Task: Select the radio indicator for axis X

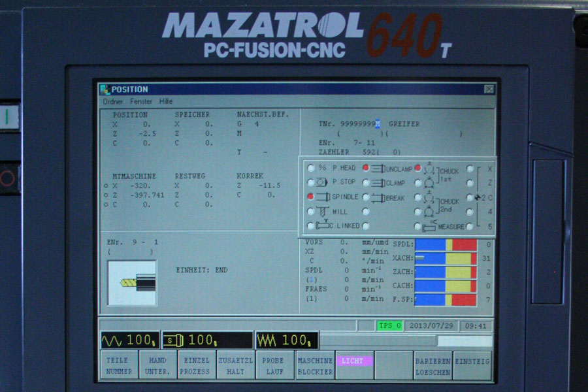Action: click(x=470, y=169)
